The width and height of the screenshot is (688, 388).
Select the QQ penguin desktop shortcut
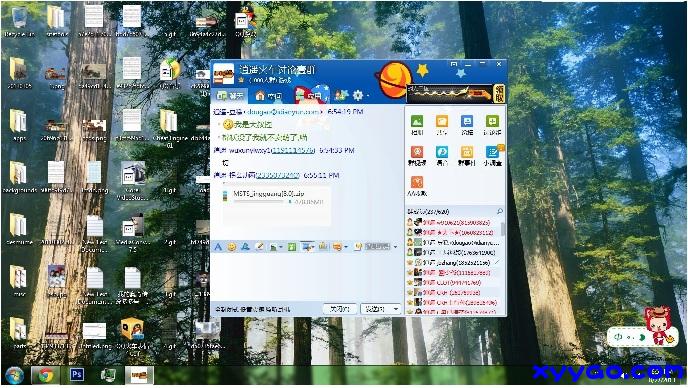[246, 21]
